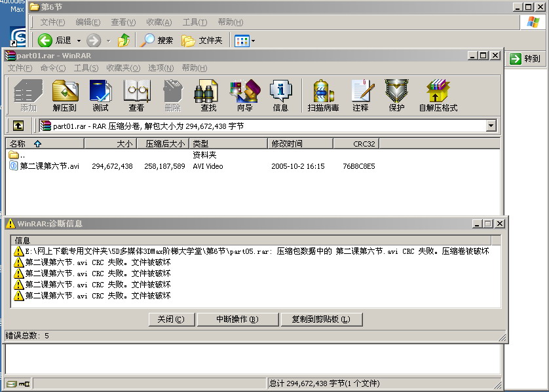Click the 错误总数: 5 status text
The height and width of the screenshot is (392, 549).
[x=28, y=336]
